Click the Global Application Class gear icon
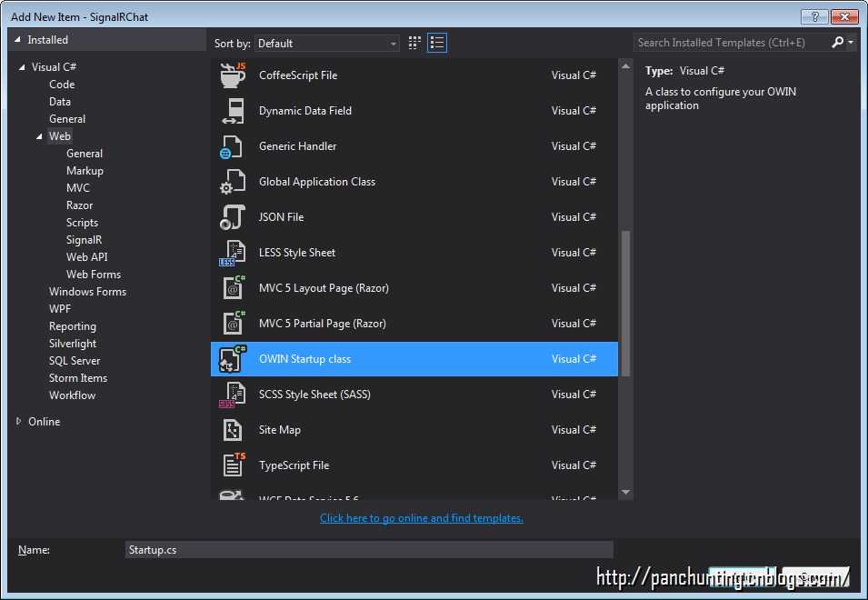The width and height of the screenshot is (868, 600). pos(233,182)
